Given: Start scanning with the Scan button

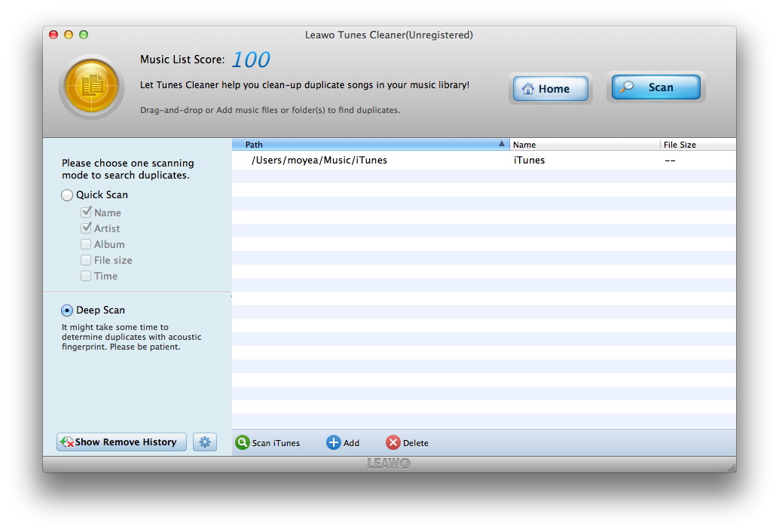Looking at the screenshot, I should (654, 87).
